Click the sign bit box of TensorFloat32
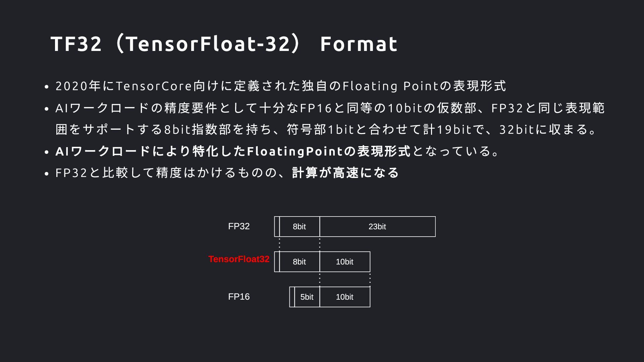 pyautogui.click(x=277, y=262)
